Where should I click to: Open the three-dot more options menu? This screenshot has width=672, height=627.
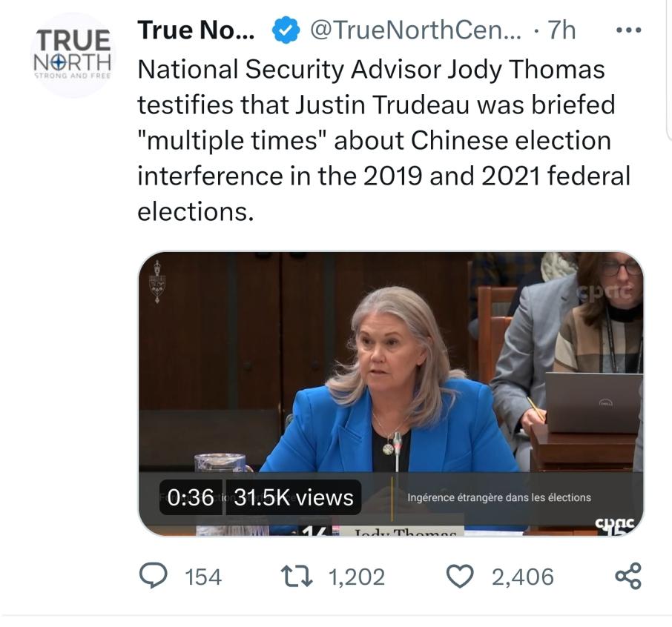tap(628, 30)
